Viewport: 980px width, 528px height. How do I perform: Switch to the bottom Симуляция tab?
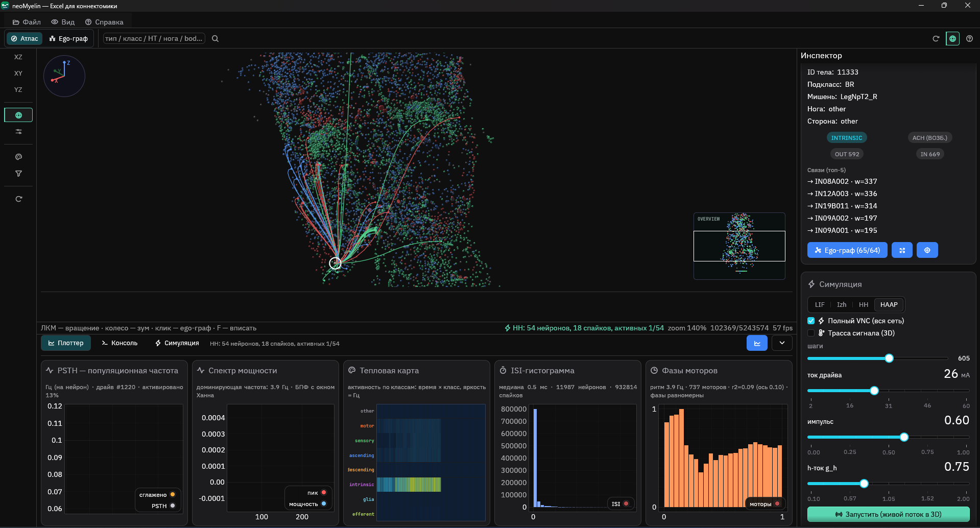[177, 343]
